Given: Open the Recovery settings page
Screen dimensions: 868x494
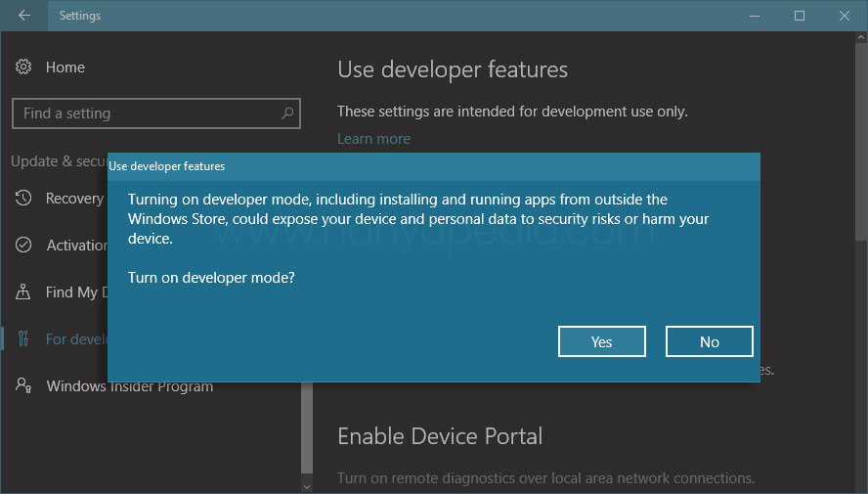Looking at the screenshot, I should [x=59, y=199].
